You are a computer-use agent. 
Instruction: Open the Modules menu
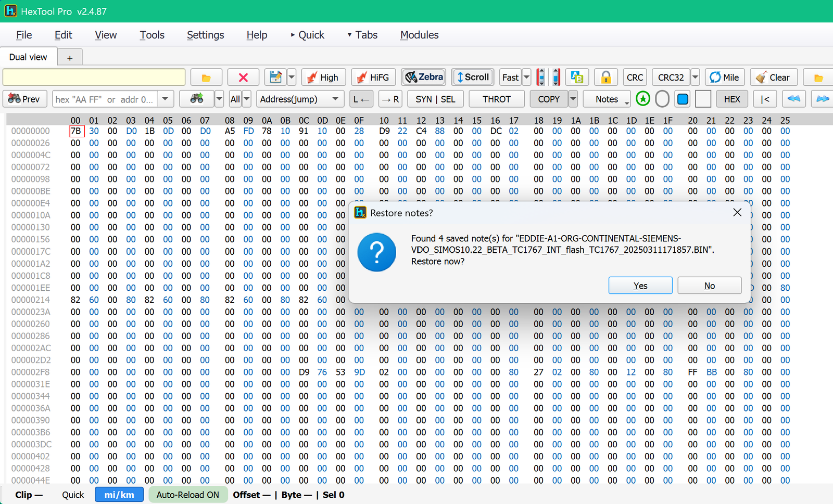(x=419, y=35)
